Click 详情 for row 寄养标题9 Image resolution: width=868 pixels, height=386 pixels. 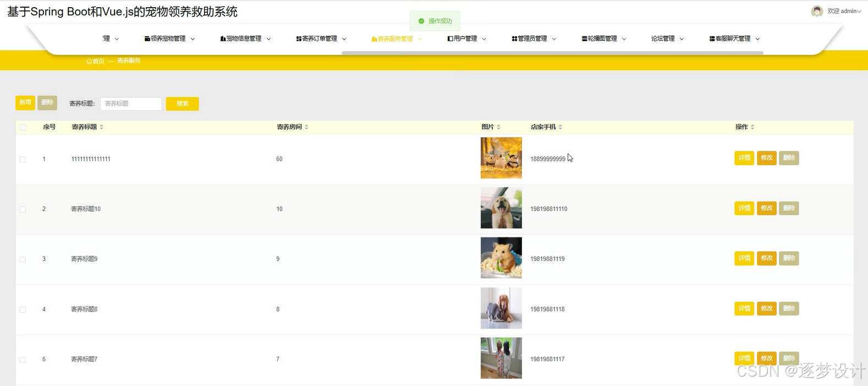(x=744, y=258)
